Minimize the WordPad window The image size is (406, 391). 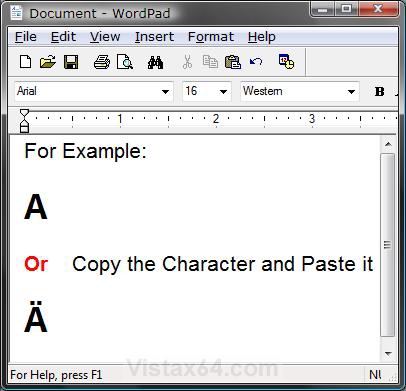(322, 9)
